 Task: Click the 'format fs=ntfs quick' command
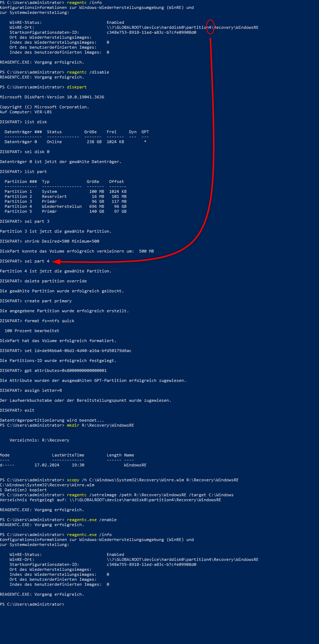coord(49,321)
